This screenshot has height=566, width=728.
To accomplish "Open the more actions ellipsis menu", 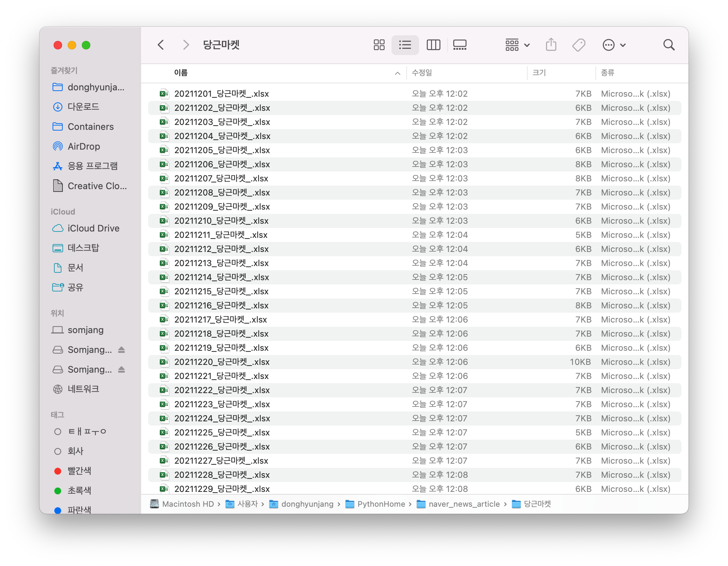I will (x=614, y=45).
